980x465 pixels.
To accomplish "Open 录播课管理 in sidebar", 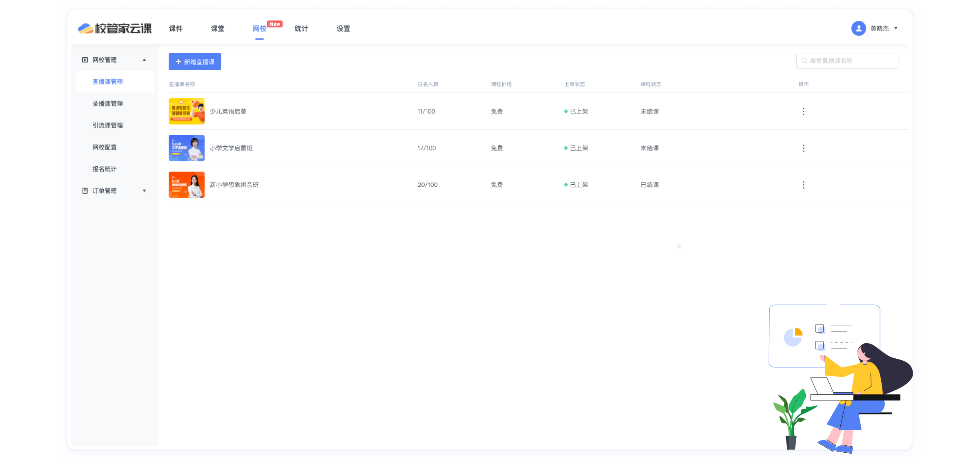I will pos(107,104).
